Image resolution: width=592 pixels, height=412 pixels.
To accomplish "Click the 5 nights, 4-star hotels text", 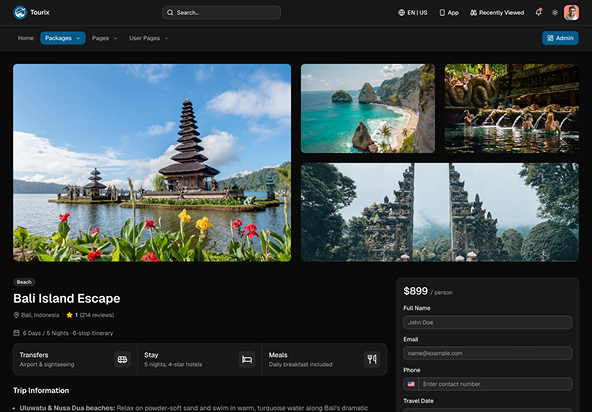I will pos(173,364).
